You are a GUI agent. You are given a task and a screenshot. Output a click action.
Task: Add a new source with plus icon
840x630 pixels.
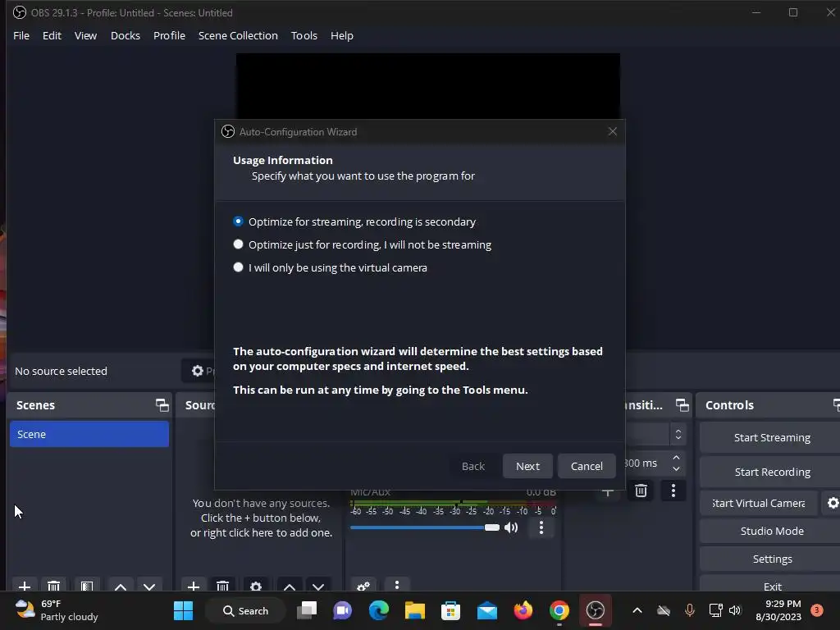click(x=194, y=586)
